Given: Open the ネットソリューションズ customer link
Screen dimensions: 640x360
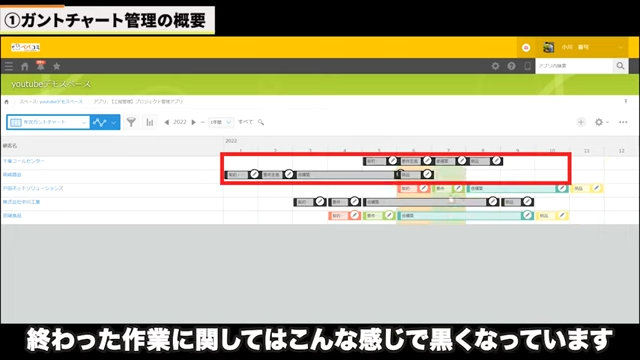Looking at the screenshot, I should (x=33, y=188).
